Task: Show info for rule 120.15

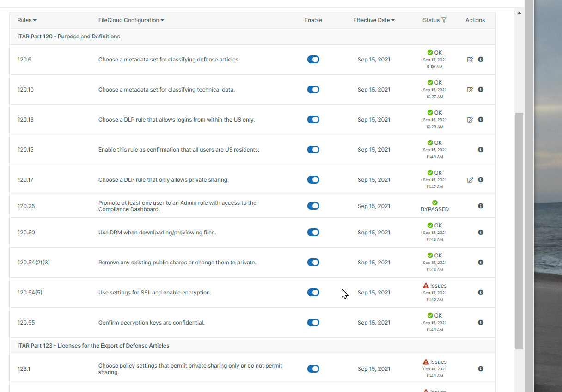Action: (x=481, y=150)
